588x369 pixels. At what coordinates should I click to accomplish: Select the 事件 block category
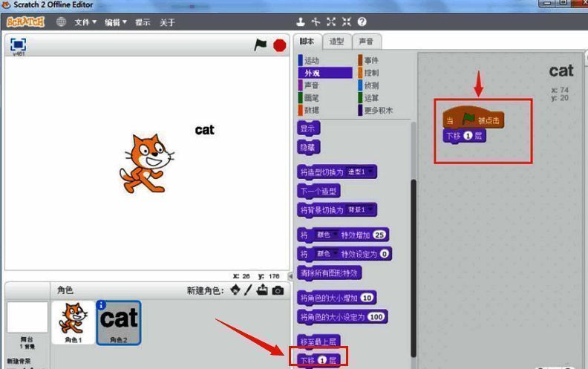tap(371, 61)
